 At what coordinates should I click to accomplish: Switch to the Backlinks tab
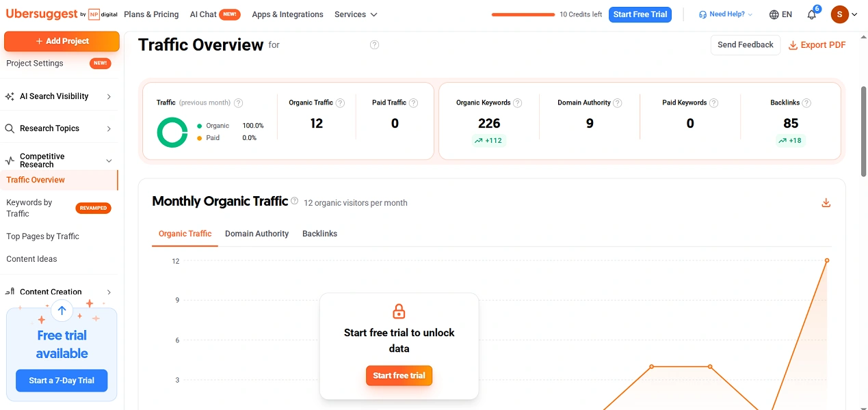(320, 234)
